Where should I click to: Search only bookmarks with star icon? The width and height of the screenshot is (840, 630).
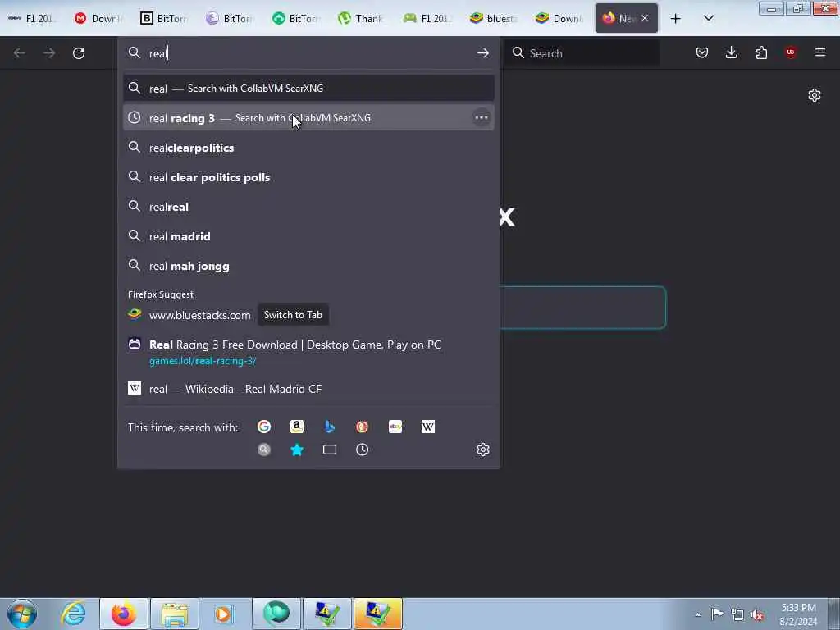[x=297, y=450]
